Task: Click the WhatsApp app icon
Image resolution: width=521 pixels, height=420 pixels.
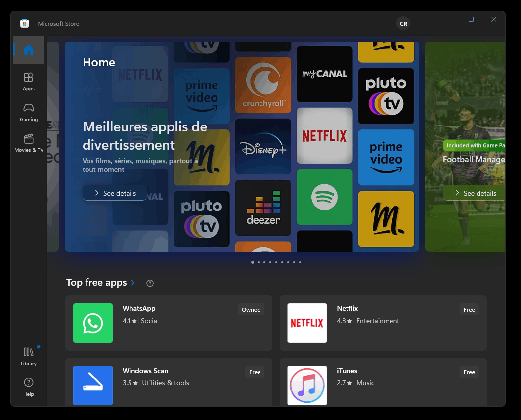Action: pyautogui.click(x=93, y=323)
